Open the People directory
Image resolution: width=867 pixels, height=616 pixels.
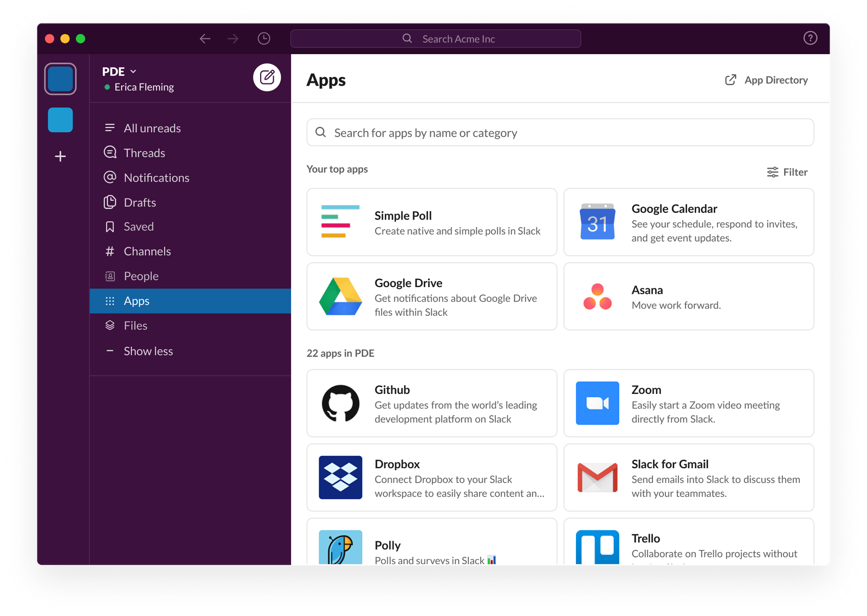pos(140,276)
